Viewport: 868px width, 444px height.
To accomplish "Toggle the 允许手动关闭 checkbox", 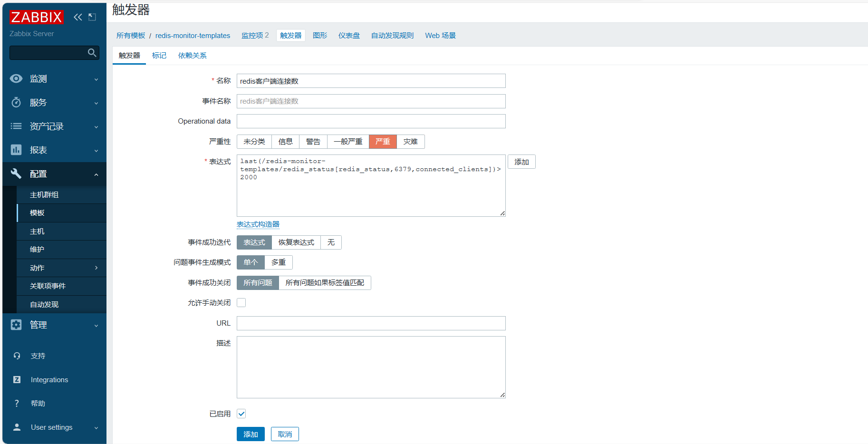I will [x=241, y=303].
